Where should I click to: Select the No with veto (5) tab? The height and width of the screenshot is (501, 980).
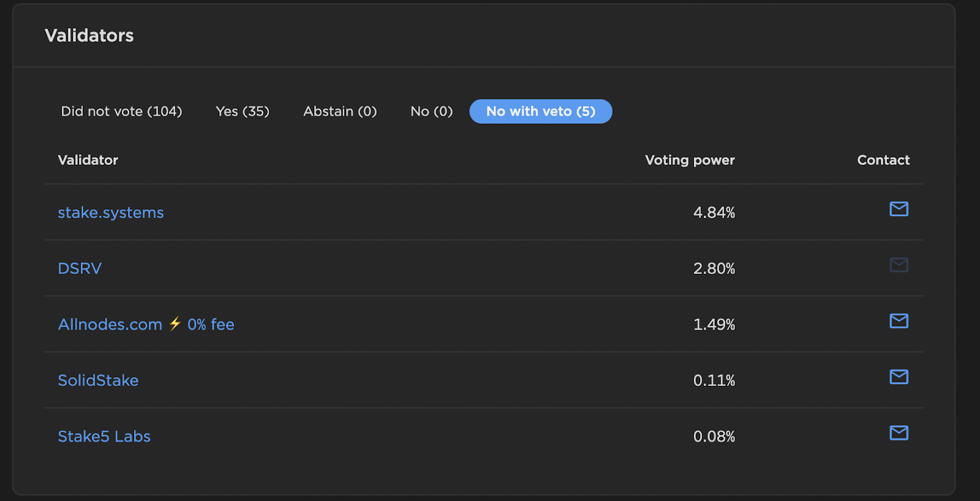point(540,111)
